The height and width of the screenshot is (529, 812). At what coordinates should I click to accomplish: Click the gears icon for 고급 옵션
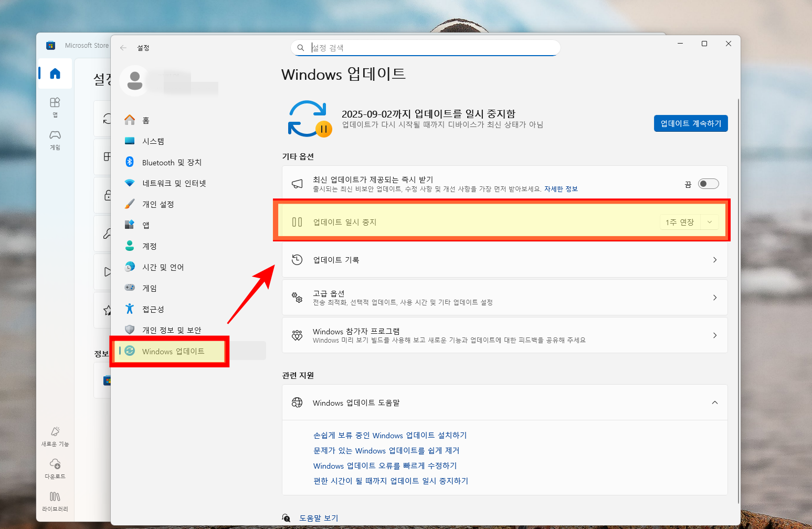pyautogui.click(x=297, y=298)
